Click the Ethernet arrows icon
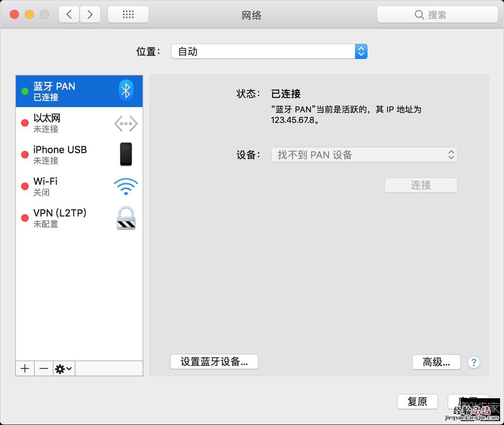Image resolution: width=504 pixels, height=425 pixels. coord(126,124)
